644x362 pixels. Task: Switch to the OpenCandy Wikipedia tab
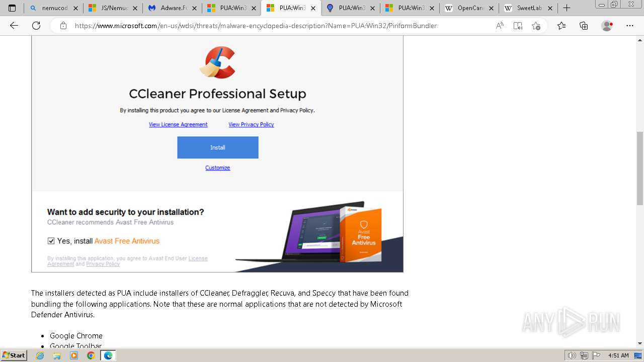469,8
